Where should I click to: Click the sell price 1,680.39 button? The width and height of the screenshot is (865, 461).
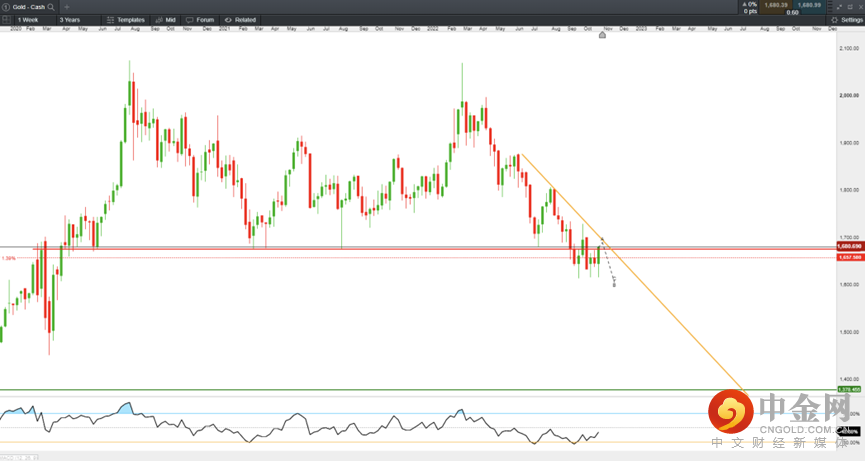(x=776, y=5)
